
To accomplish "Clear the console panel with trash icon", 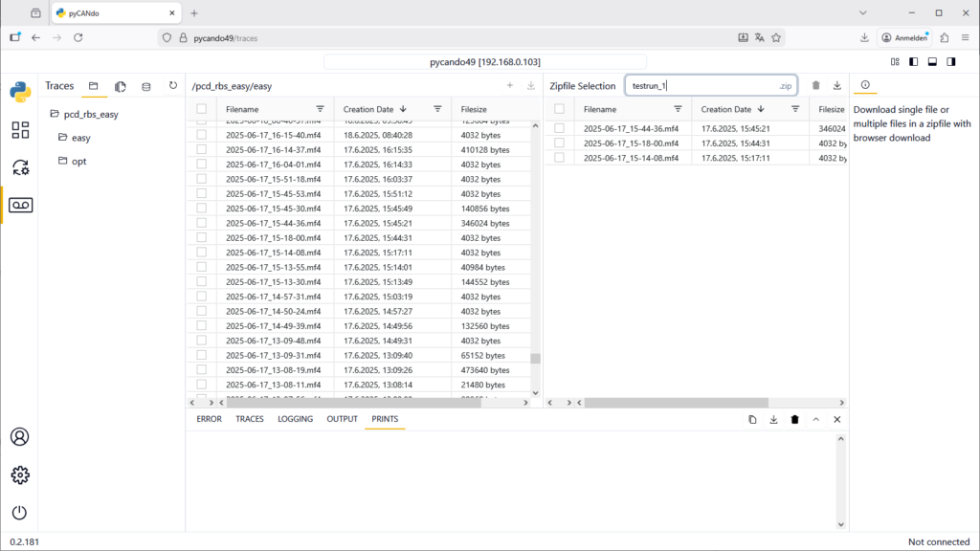I will (794, 419).
